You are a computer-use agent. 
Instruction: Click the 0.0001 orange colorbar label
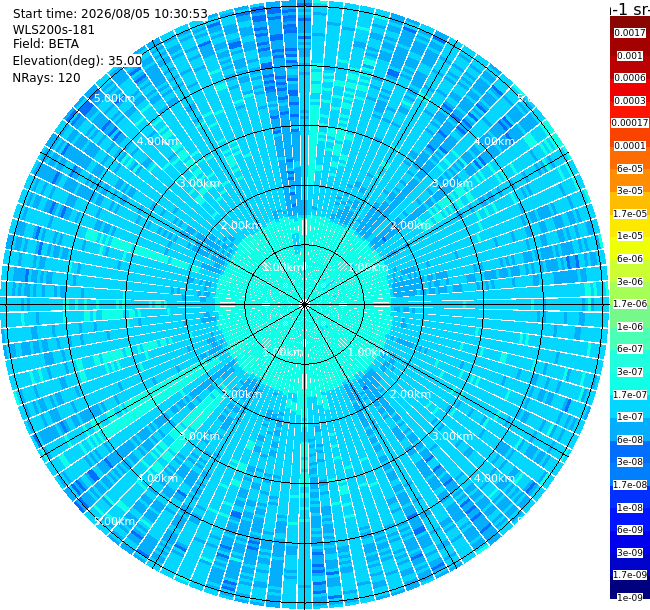630,146
